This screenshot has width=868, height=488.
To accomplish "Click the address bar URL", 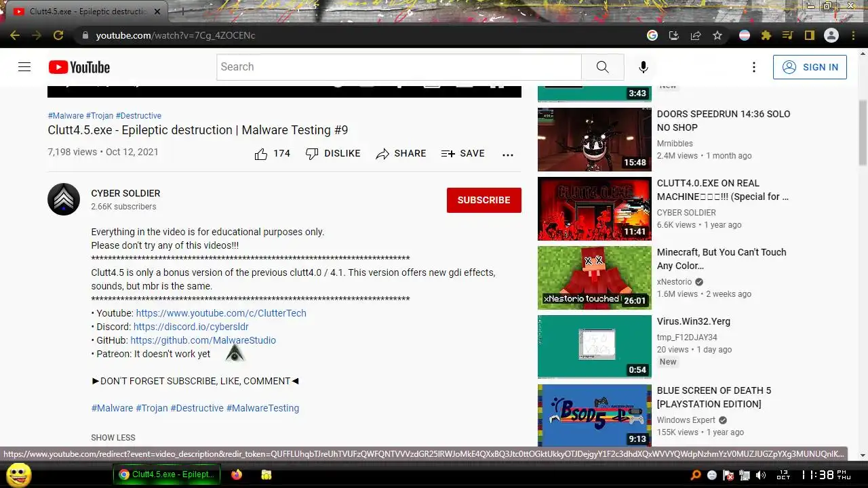I will click(175, 35).
